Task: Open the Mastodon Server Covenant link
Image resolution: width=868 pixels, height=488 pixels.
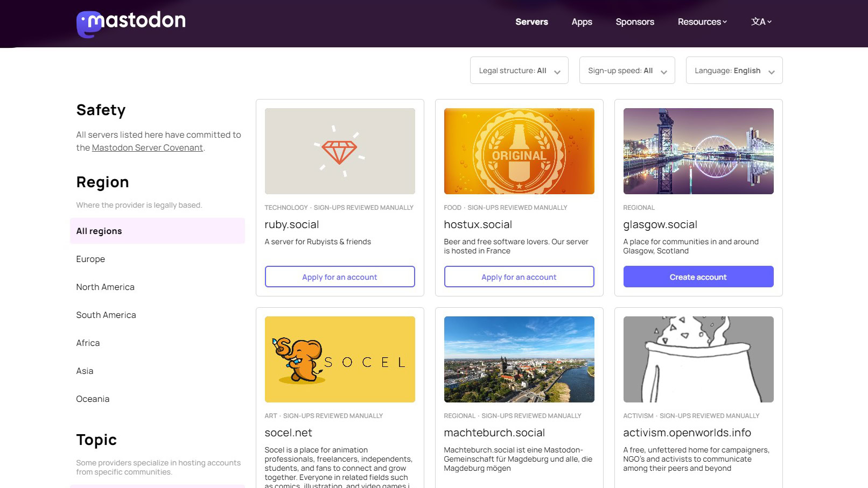Action: pos(147,148)
